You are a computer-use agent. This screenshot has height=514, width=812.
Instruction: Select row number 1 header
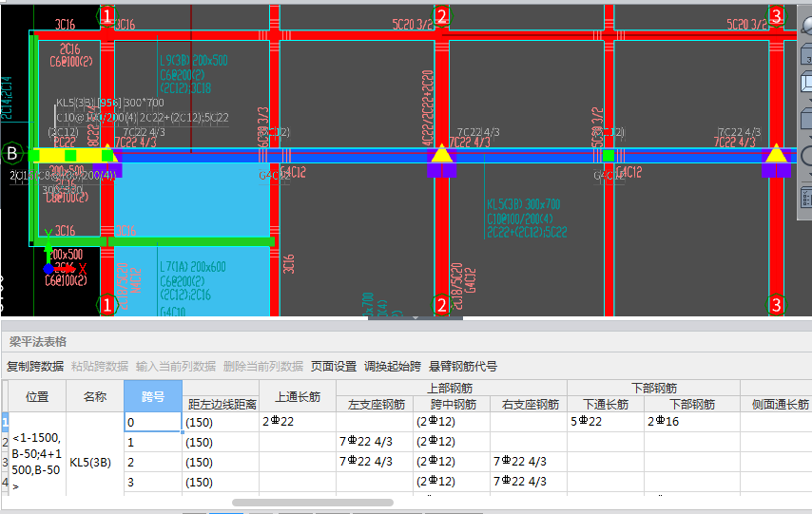click(x=5, y=422)
